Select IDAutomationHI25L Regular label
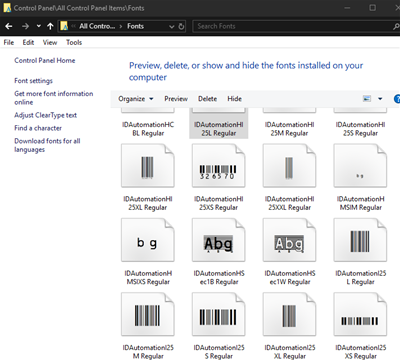This screenshot has width=400, height=360. [x=219, y=129]
